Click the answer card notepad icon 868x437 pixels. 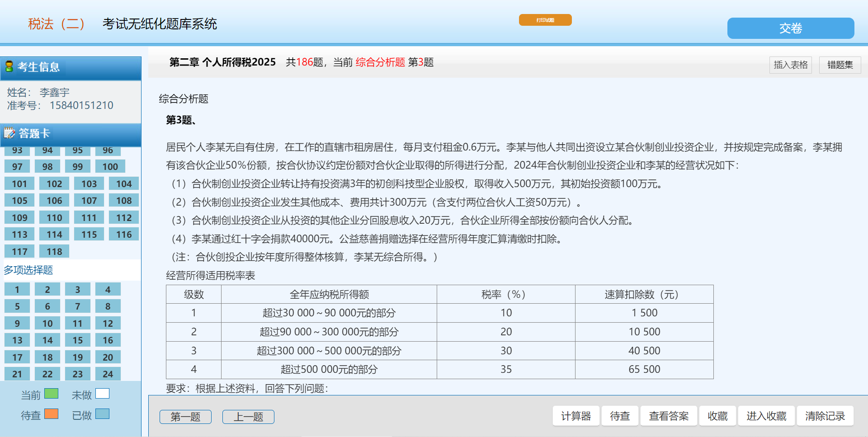click(x=9, y=133)
